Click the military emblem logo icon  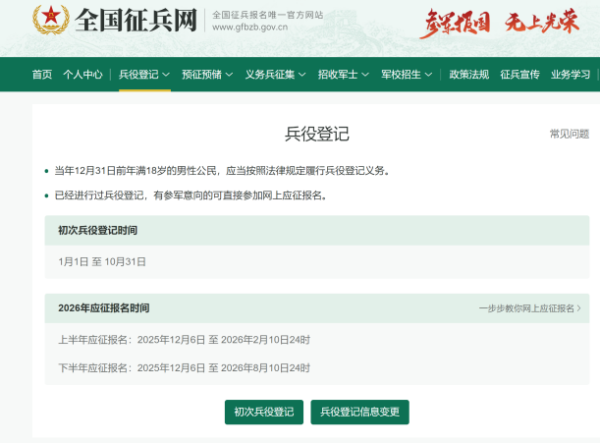[51, 20]
